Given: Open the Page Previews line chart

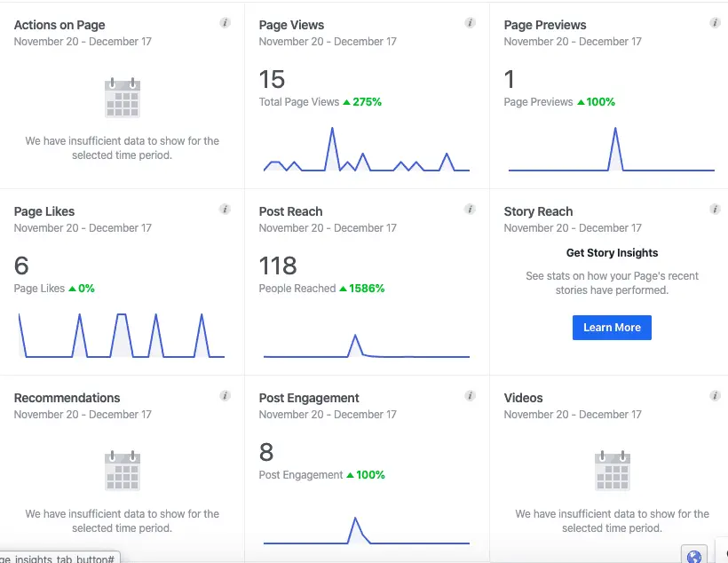Looking at the screenshot, I should (612, 149).
